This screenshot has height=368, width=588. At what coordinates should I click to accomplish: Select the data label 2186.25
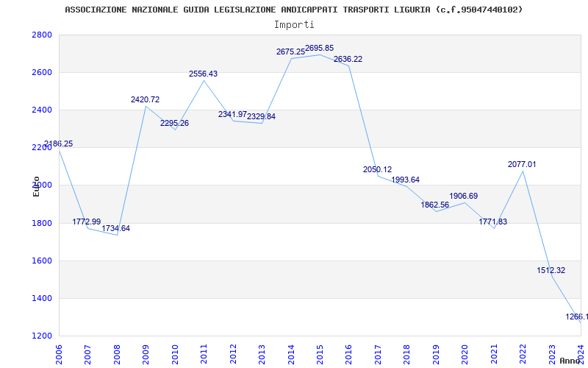[59, 144]
